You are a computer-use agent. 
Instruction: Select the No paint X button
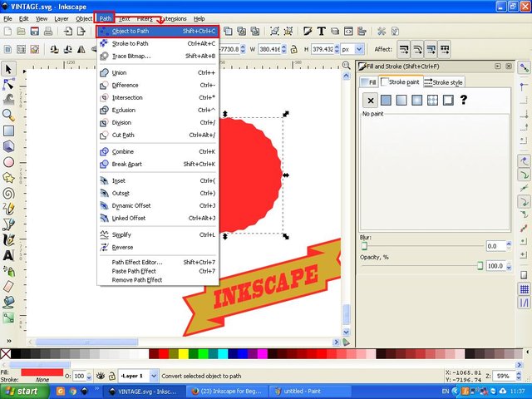pyautogui.click(x=371, y=101)
